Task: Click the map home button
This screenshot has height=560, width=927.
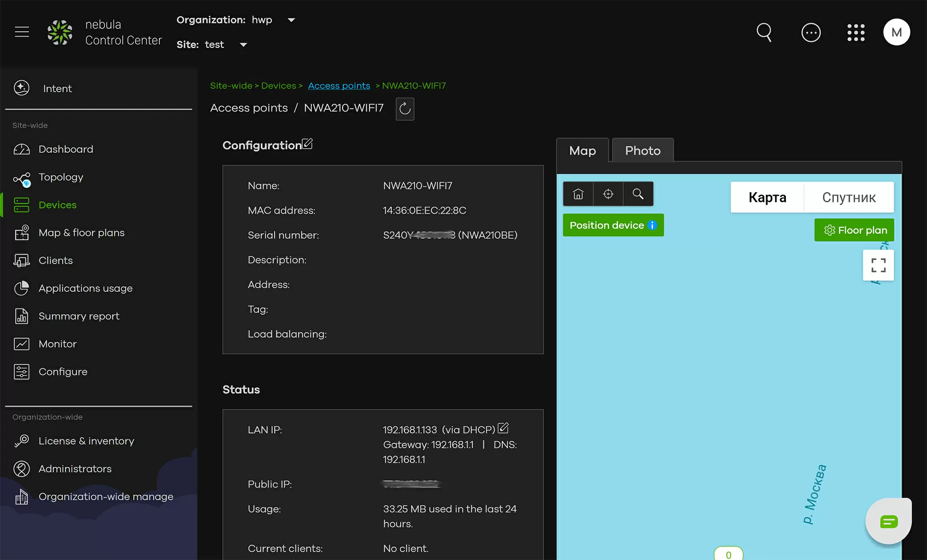Action: (x=578, y=194)
